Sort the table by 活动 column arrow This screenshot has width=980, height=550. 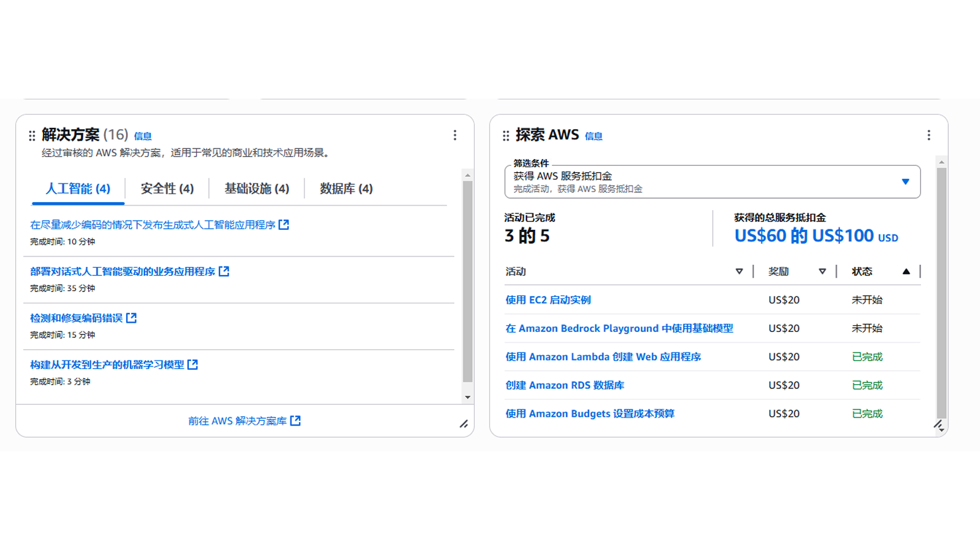739,272
